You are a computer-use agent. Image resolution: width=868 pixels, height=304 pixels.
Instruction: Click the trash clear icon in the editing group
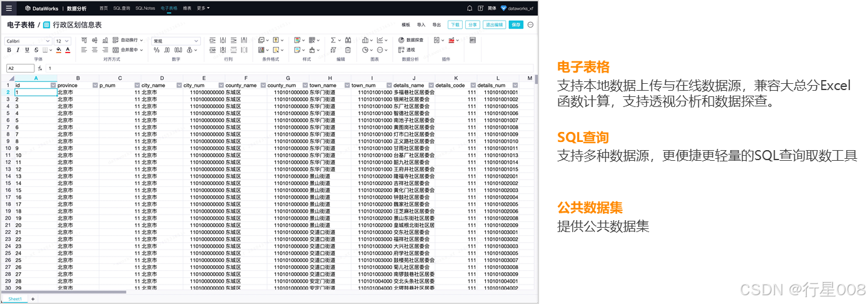pyautogui.click(x=348, y=50)
